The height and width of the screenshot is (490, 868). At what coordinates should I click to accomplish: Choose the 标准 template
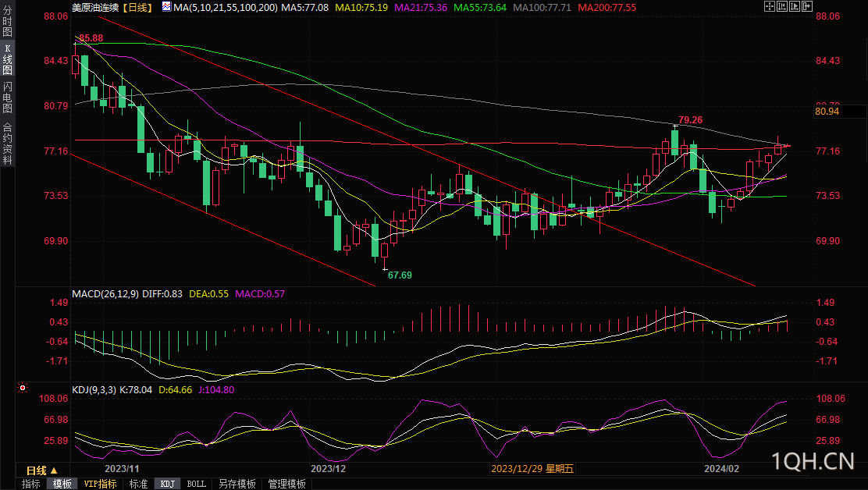coord(138,484)
